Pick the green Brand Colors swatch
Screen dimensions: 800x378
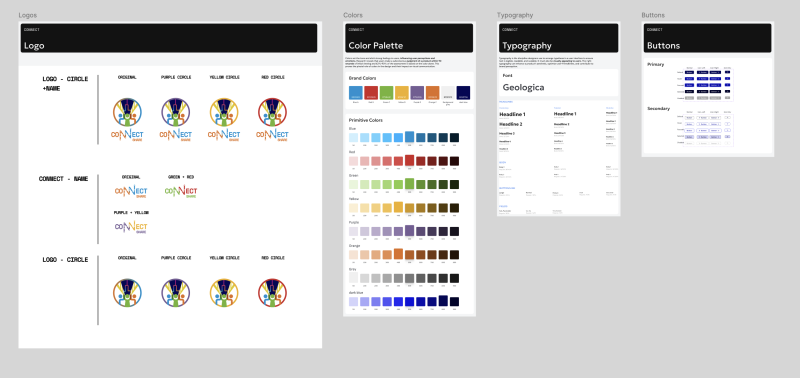pyautogui.click(x=386, y=93)
